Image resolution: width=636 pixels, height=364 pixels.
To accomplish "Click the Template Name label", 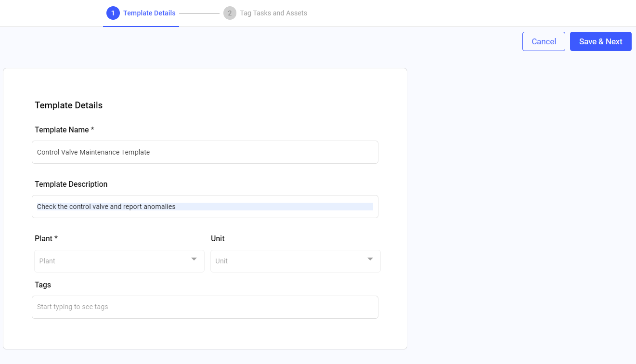I will 64,130.
